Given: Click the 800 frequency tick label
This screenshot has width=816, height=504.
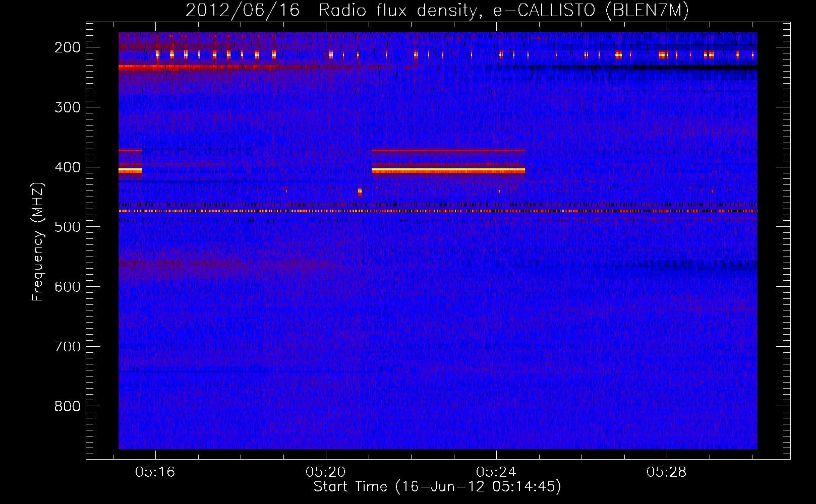Looking at the screenshot, I should [68, 407].
